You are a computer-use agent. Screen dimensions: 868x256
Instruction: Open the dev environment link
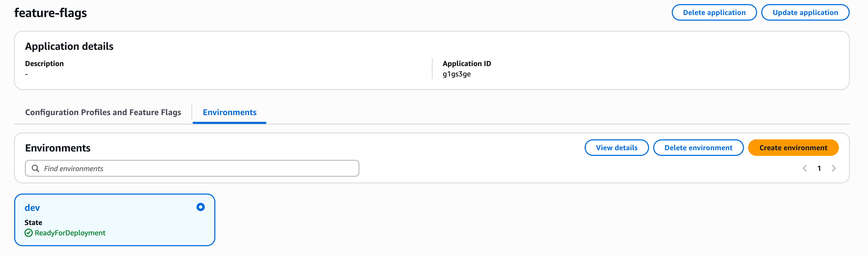click(x=32, y=208)
